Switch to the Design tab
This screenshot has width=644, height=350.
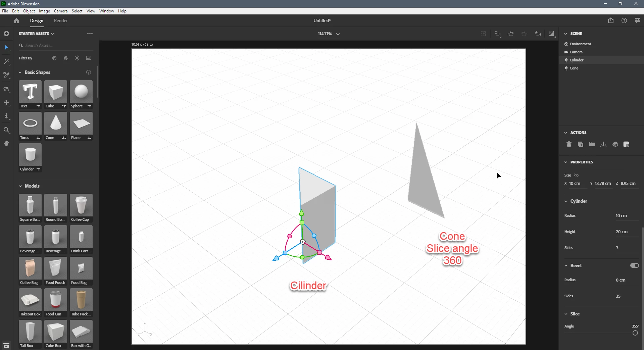pos(37,20)
